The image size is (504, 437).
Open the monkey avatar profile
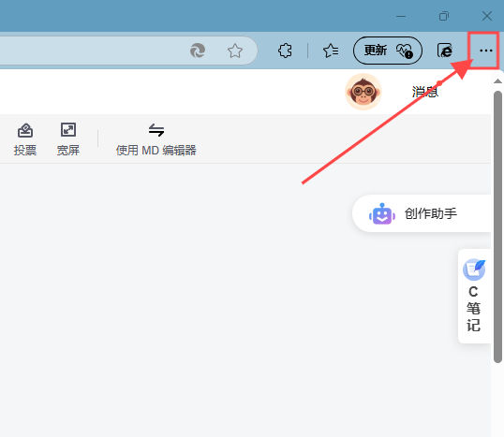click(x=363, y=92)
